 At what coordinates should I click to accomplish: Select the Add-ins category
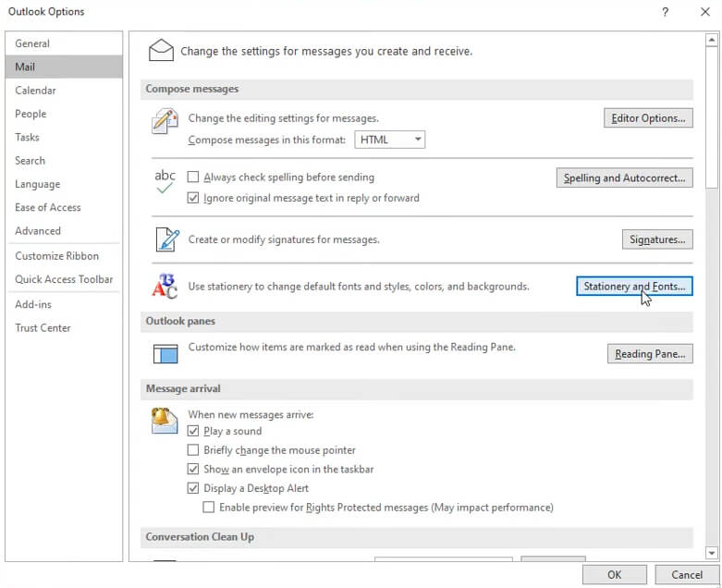[x=64, y=304]
